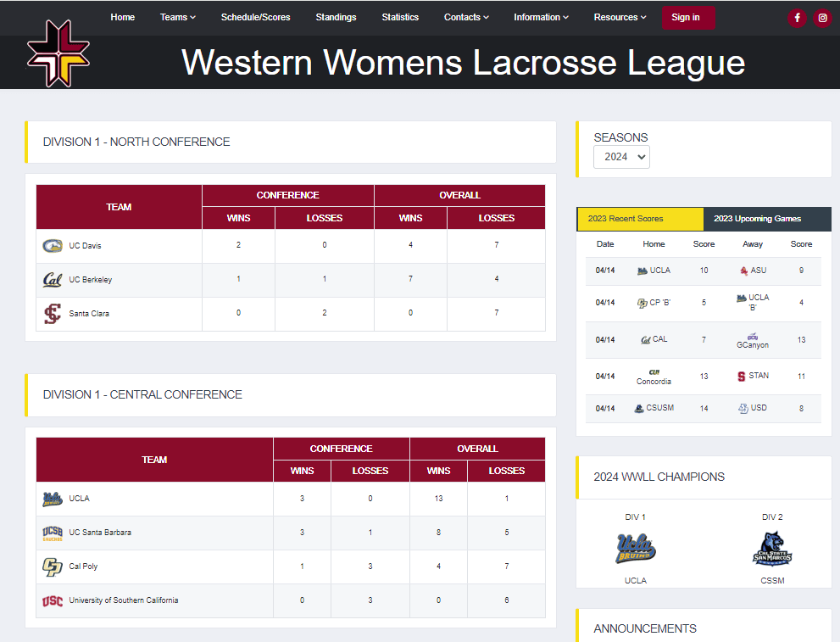Open the Seasons 2024 dropdown
Image resolution: width=840 pixels, height=642 pixels.
(x=621, y=157)
